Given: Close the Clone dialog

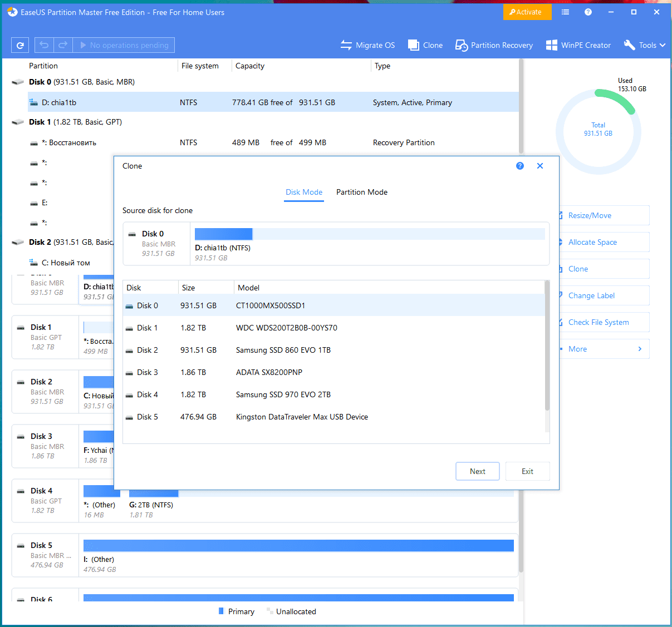Looking at the screenshot, I should point(540,166).
